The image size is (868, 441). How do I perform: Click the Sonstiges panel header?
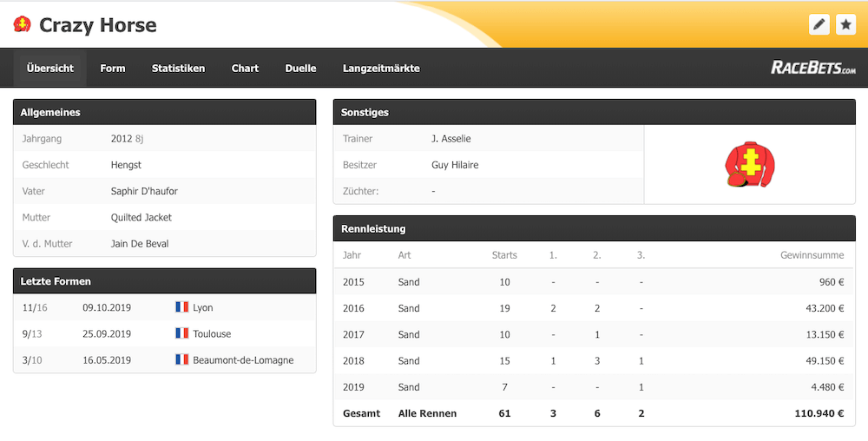point(594,112)
